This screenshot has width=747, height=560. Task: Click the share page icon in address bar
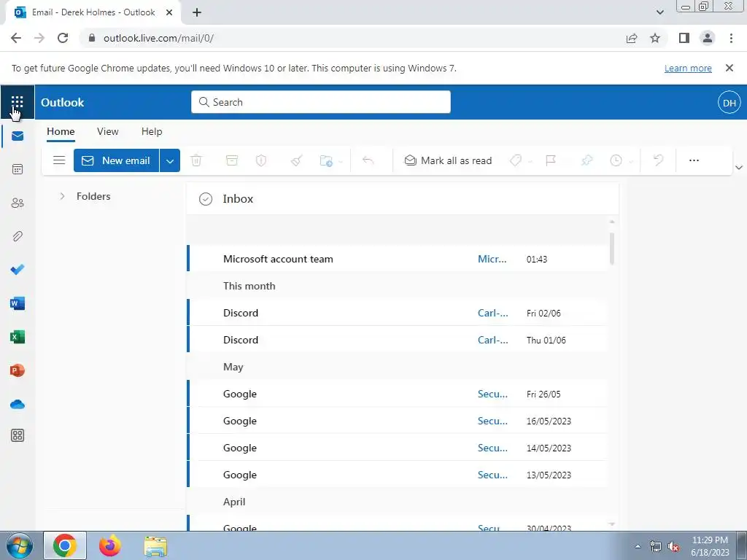632,38
